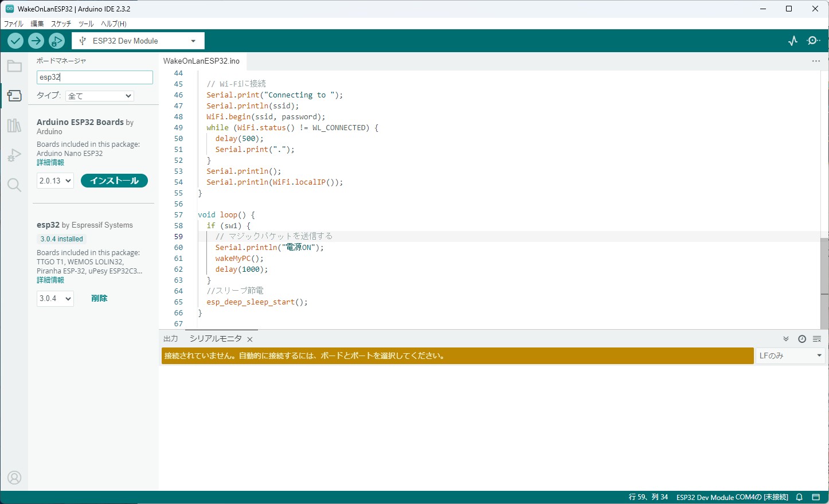Click the serial monitor not-connected message bar
Screen dimensions: 829x504
click(x=457, y=355)
